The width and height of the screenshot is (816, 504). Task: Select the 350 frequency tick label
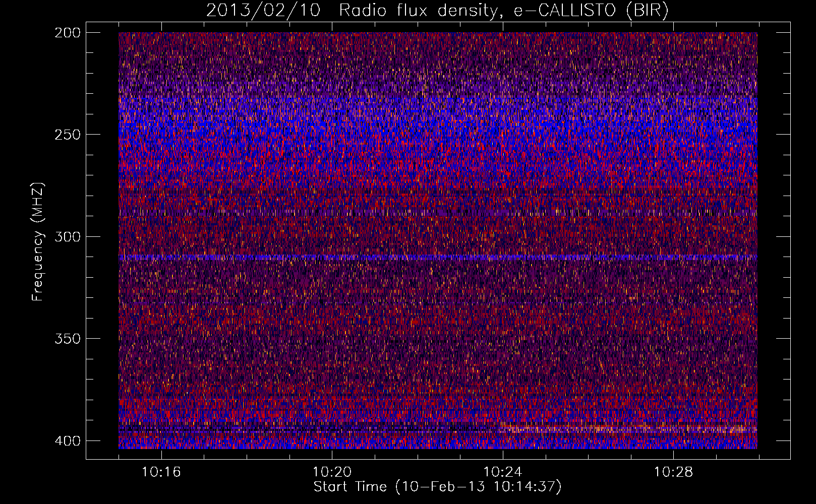67,339
